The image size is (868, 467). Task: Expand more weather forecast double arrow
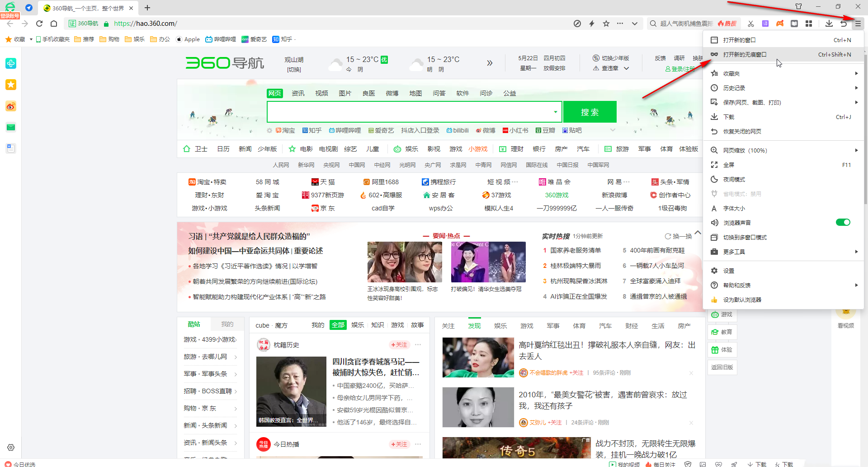(490, 63)
